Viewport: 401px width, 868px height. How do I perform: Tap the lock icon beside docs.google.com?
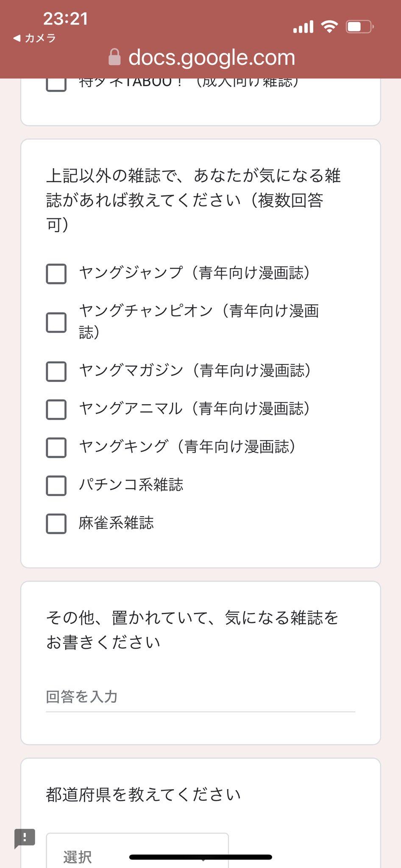pyautogui.click(x=114, y=57)
